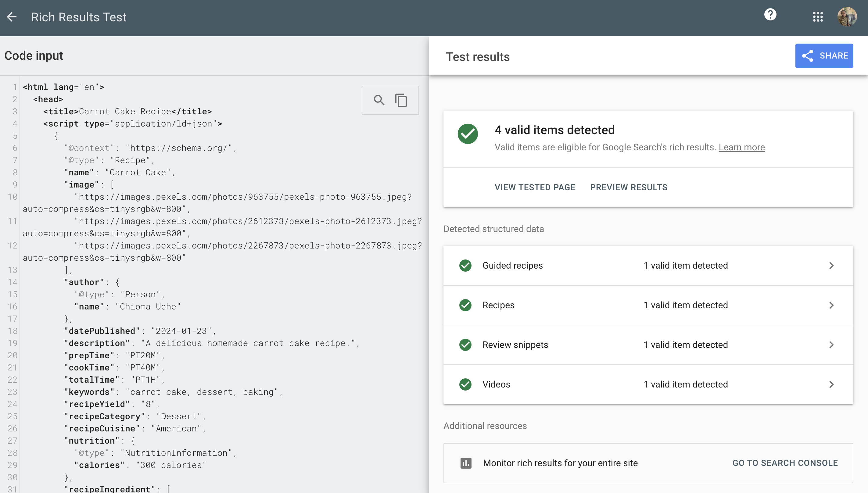
Task: Click the SHARE button
Action: (x=824, y=55)
